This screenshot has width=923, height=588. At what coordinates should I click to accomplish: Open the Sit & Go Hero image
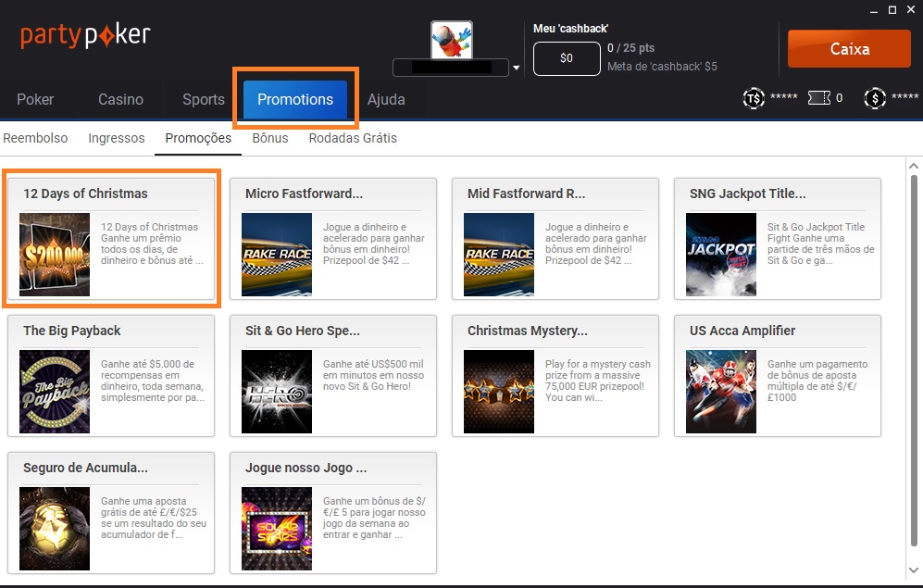tap(277, 392)
